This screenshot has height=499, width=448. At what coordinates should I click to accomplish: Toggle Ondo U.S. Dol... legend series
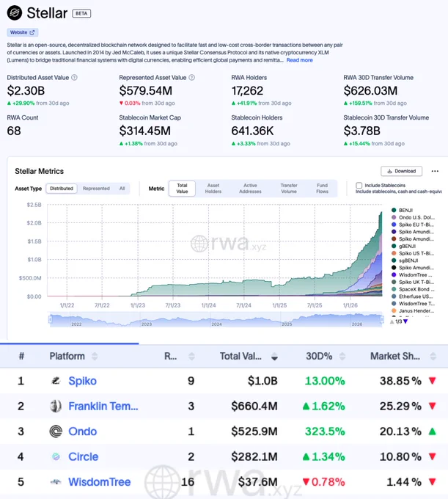[413, 217]
